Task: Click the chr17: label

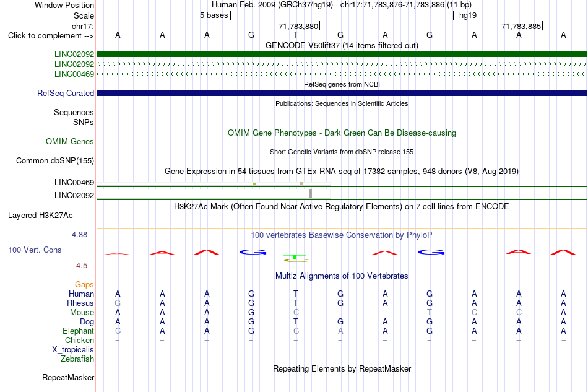Action: [82, 26]
